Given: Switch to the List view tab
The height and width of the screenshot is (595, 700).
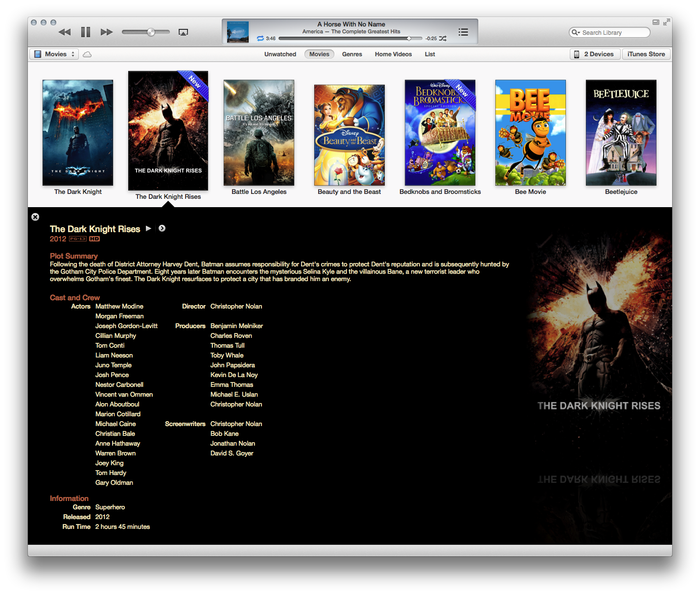Looking at the screenshot, I should [430, 54].
